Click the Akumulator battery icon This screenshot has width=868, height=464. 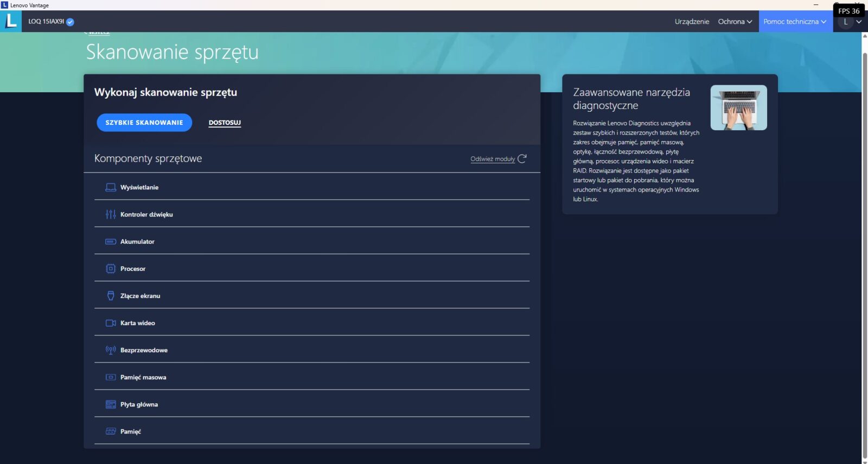[x=111, y=241]
